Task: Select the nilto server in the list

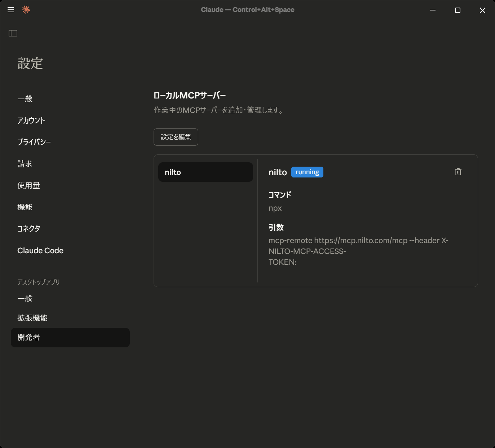Action: [x=205, y=172]
